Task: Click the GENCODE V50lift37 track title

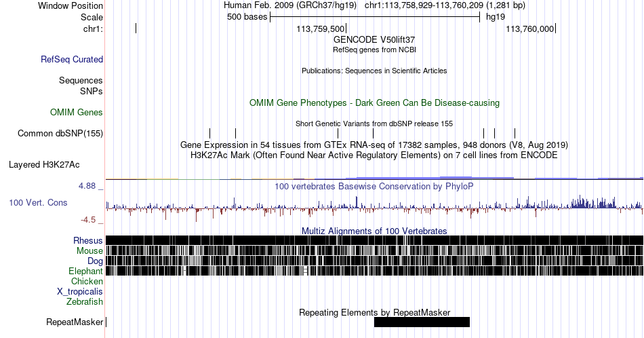Action: (x=374, y=40)
